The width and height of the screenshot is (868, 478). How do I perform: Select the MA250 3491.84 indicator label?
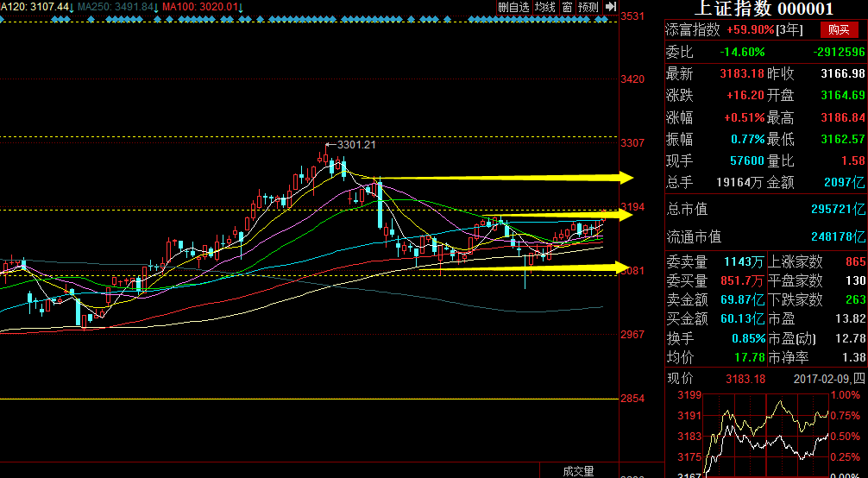(x=118, y=7)
